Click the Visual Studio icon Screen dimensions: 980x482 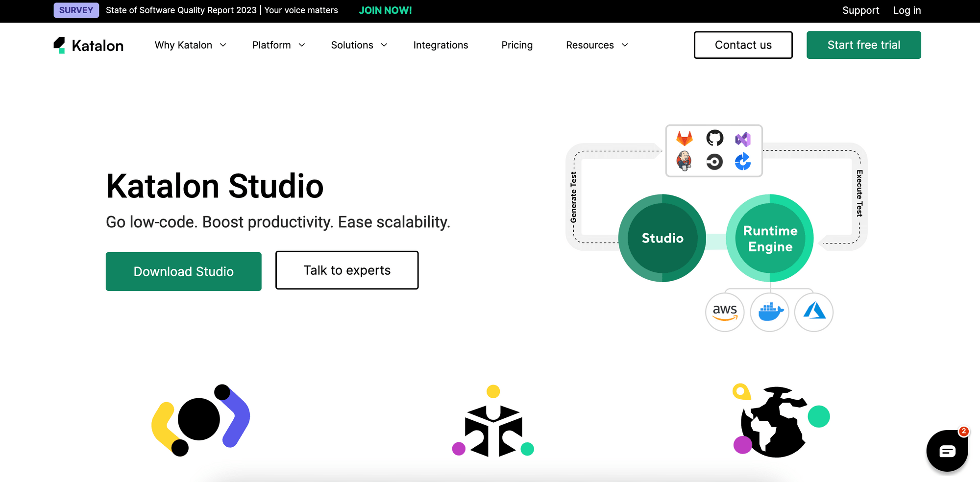click(x=743, y=139)
